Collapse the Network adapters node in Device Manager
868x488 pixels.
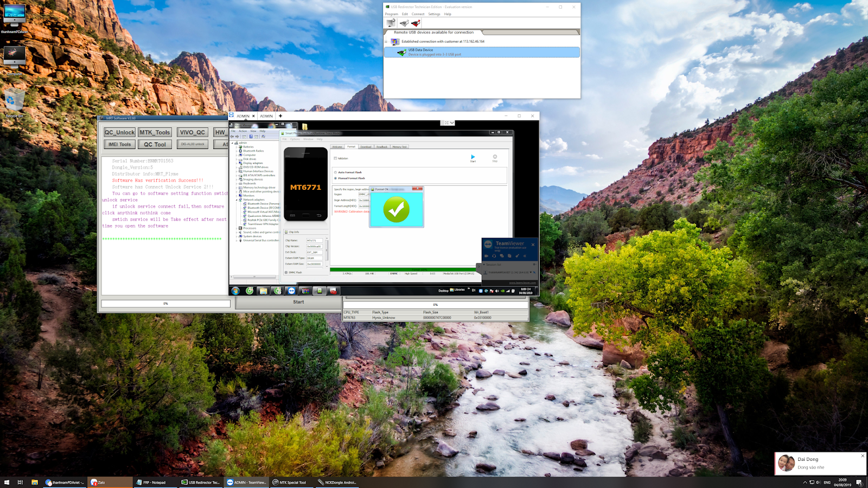[x=237, y=200]
